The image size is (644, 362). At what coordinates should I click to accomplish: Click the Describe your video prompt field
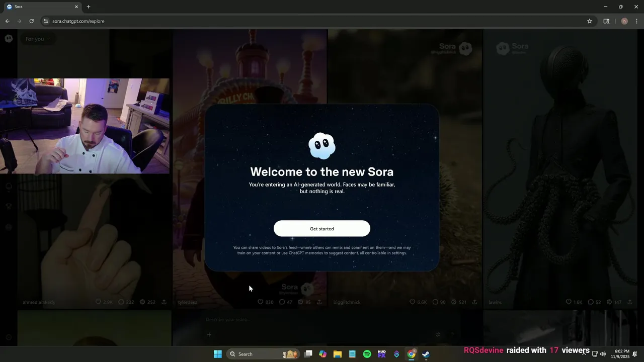[x=322, y=320]
